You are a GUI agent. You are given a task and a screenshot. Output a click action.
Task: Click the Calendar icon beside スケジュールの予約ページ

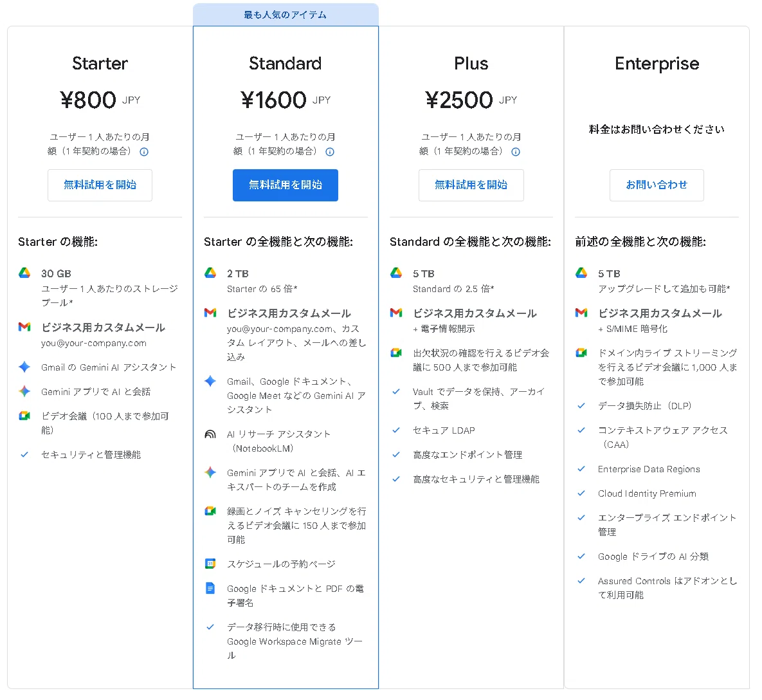tap(210, 564)
